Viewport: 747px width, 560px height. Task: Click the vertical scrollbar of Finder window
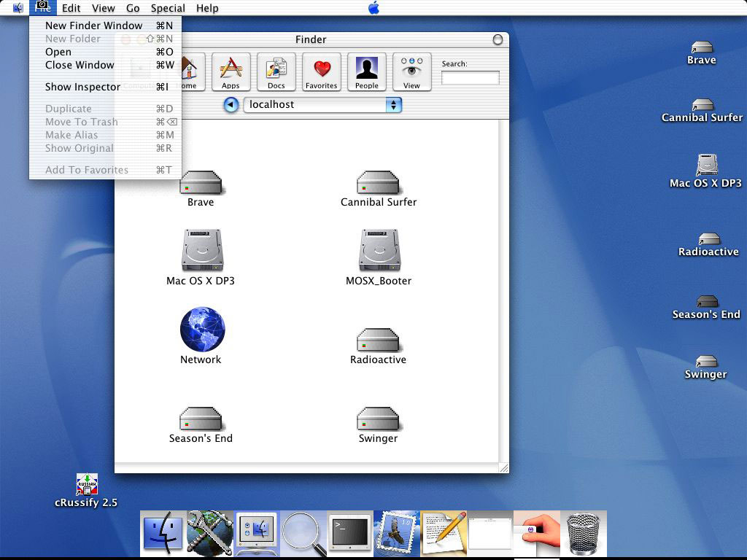tap(503, 290)
